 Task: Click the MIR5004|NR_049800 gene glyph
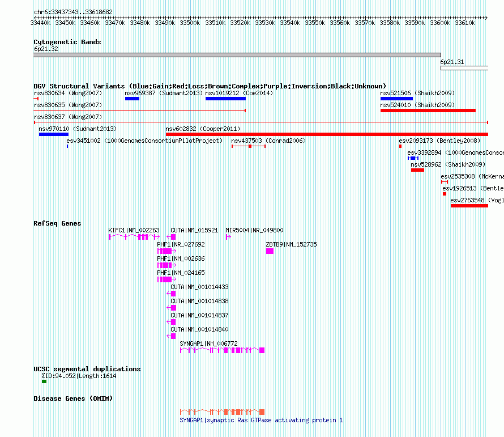coord(228,237)
